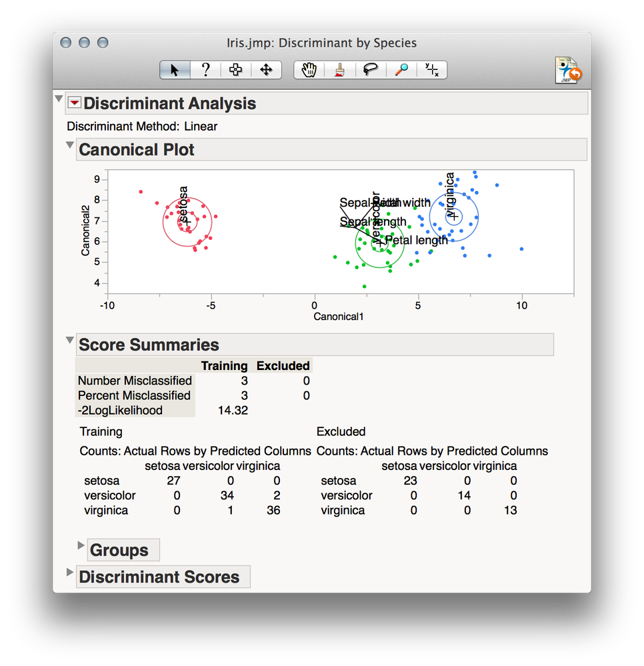Image resolution: width=644 pixels, height=666 pixels.
Task: Click the JMP data table icon
Action: click(568, 71)
